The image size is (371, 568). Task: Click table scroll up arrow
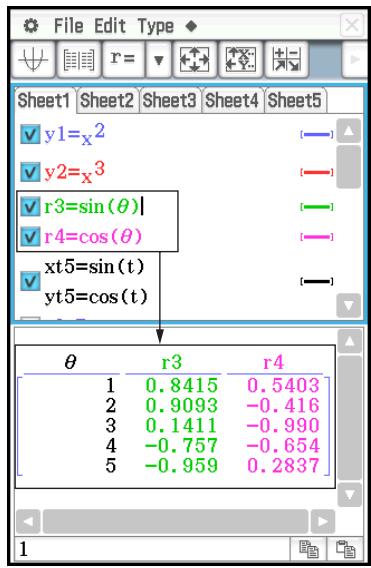tap(350, 341)
